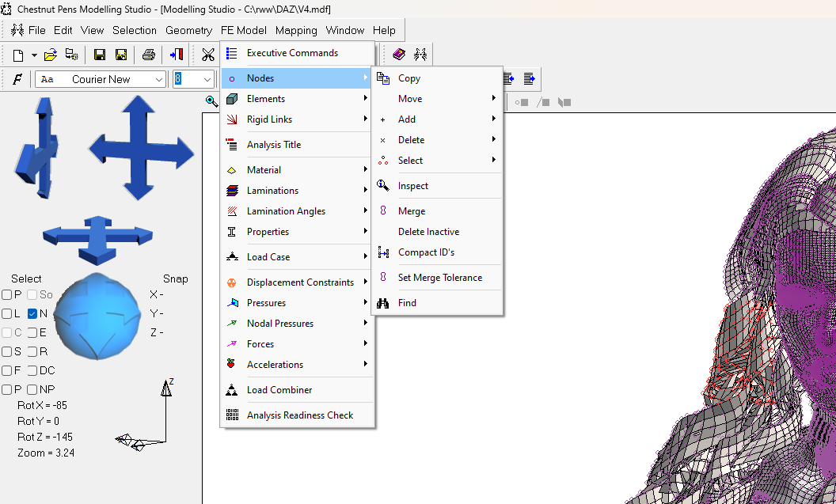Expand the Delete submenu under Nodes
The image size is (836, 504).
coord(437,140)
